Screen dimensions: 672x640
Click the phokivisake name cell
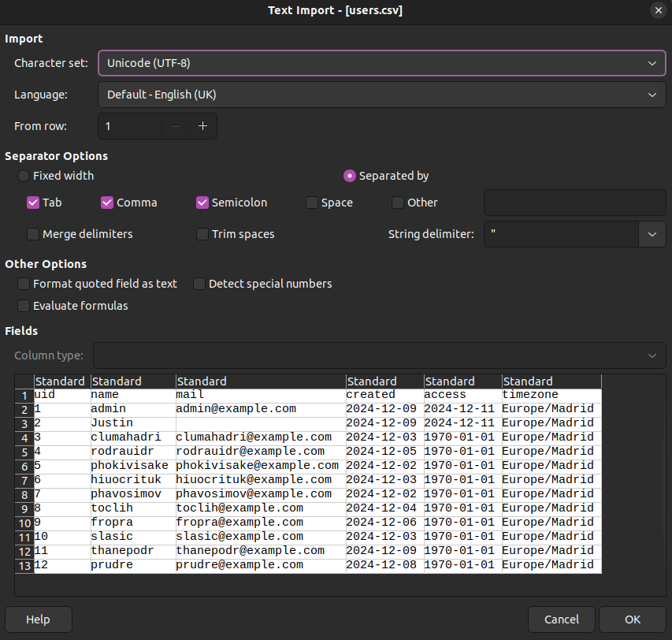[x=133, y=466]
